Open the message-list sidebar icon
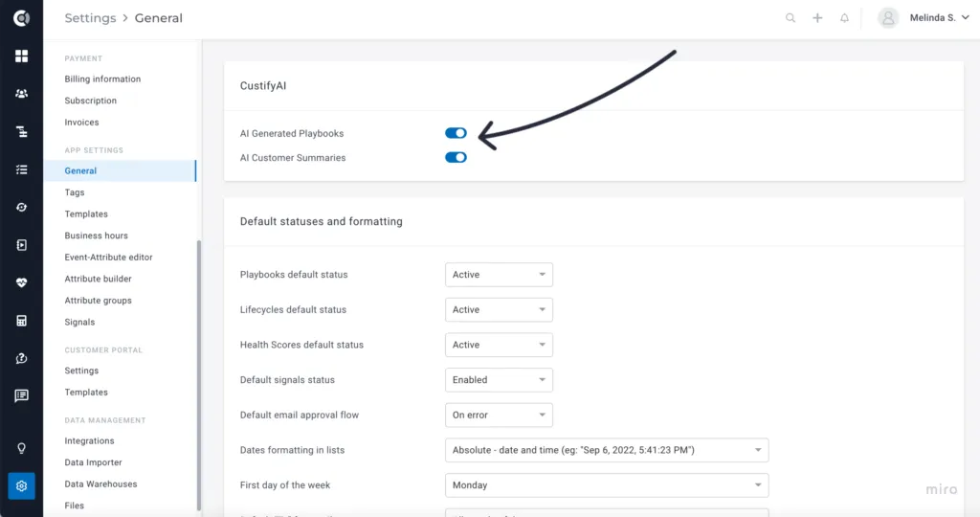The width and height of the screenshot is (980, 517). pyautogui.click(x=21, y=395)
